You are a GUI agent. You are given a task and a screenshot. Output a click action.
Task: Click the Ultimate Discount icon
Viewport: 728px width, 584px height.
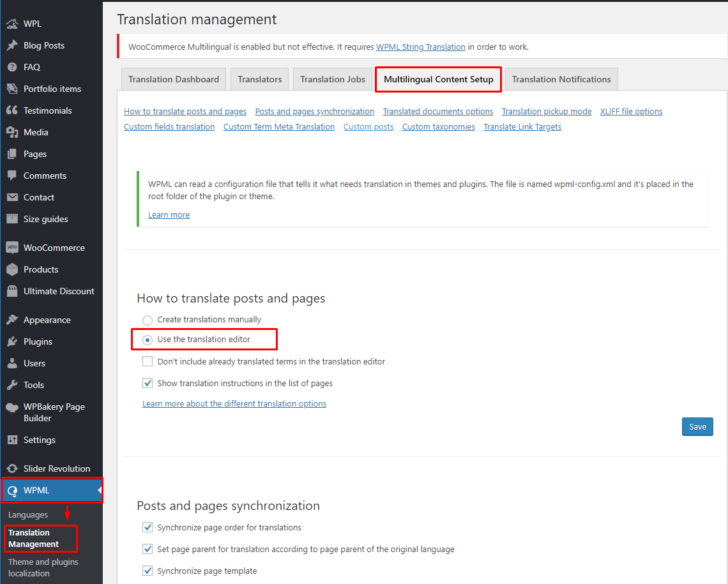(12, 291)
